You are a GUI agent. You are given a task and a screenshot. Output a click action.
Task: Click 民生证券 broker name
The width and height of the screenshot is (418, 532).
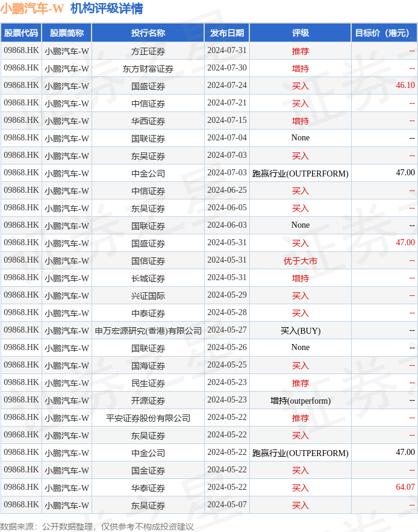point(148,383)
